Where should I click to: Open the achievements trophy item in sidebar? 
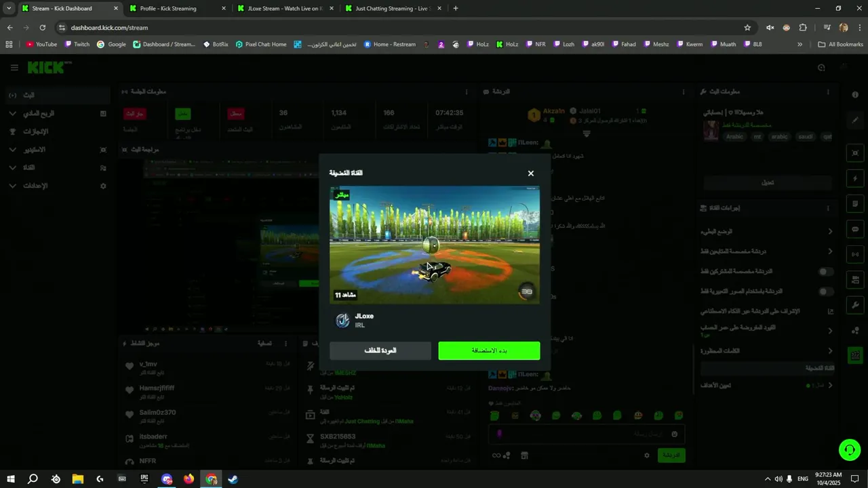pos(58,131)
